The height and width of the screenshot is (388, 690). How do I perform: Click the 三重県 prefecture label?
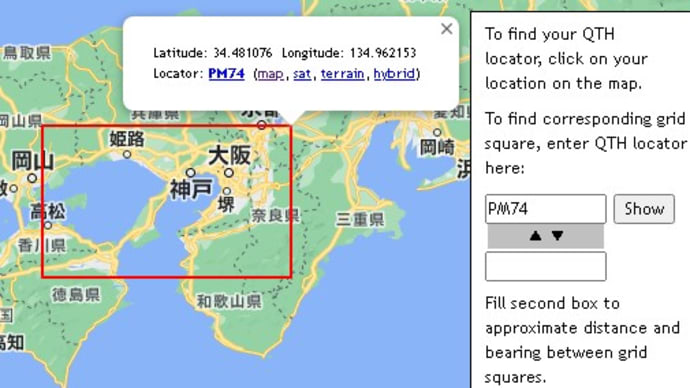360,219
